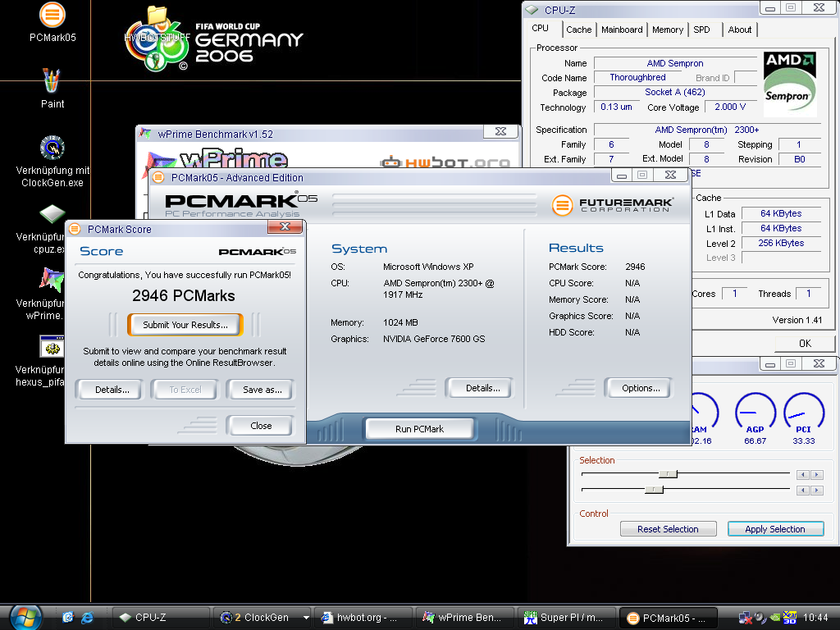This screenshot has height=630, width=840.
Task: Click the PCMark Score dialog title icon
Action: [x=75, y=230]
